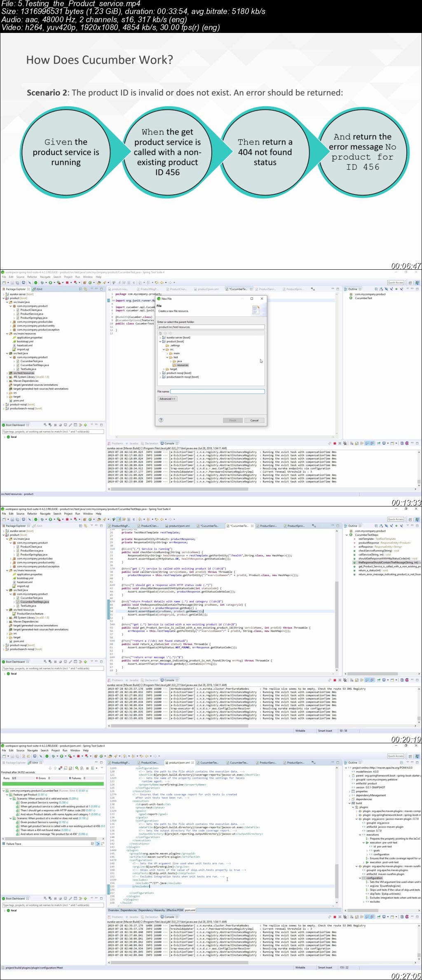
Task: Expand properties in pom Outline, 00:27:05 frame
Action: (350, 791)
